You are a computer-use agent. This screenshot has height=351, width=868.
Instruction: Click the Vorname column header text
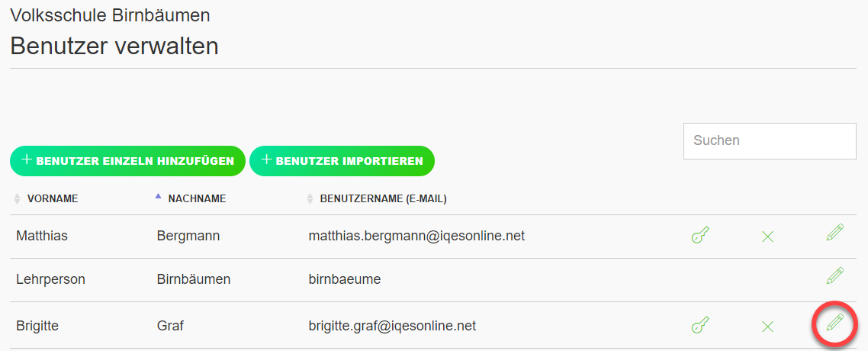pyautogui.click(x=53, y=198)
